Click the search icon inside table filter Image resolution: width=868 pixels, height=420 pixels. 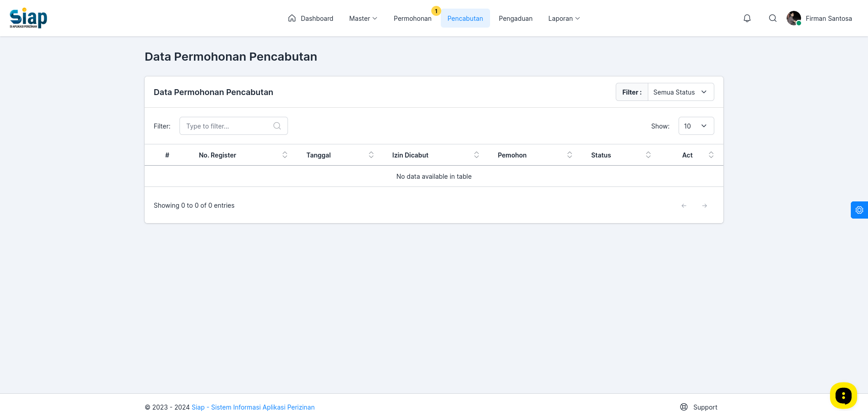click(277, 126)
